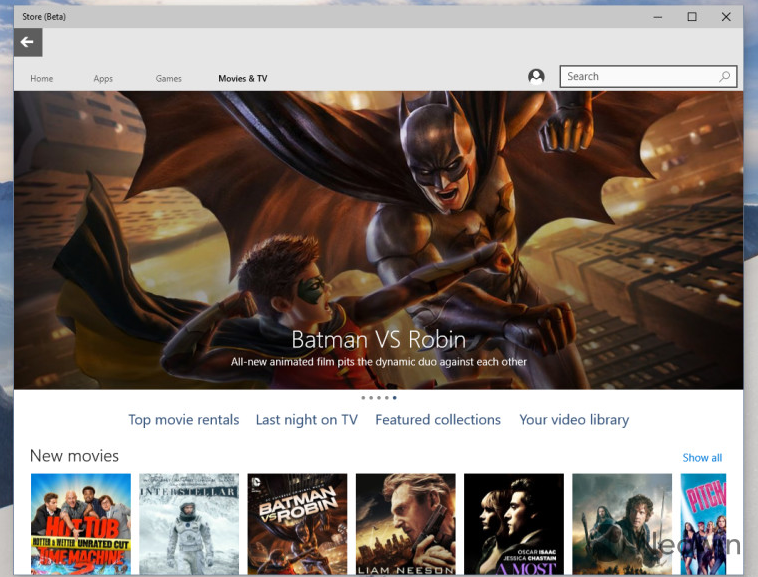
Task: Open Last night on TV link
Action: (306, 419)
